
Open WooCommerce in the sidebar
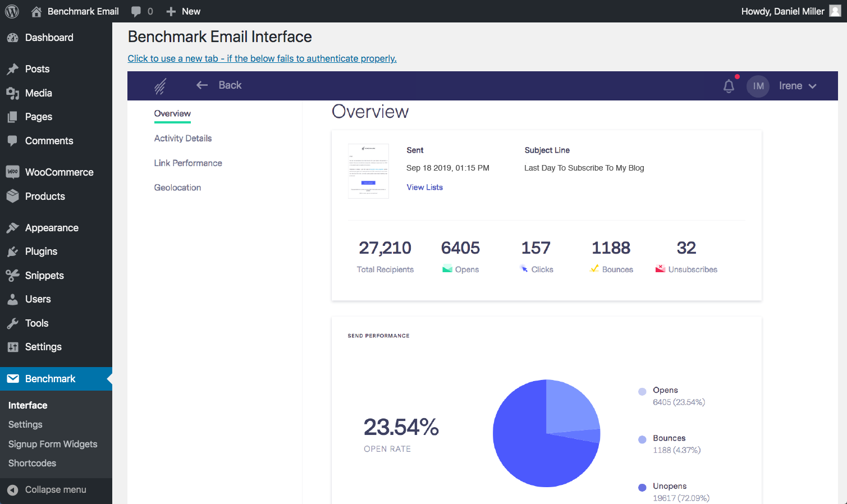point(59,172)
